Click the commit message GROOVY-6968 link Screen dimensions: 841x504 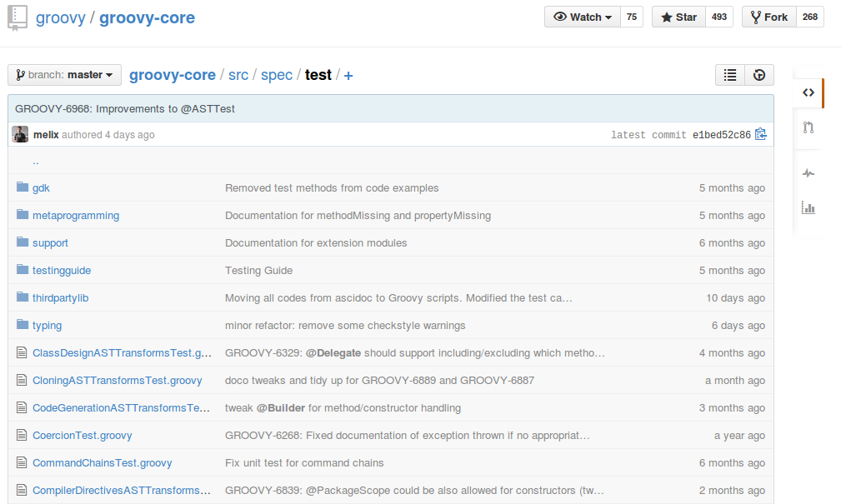click(130, 108)
